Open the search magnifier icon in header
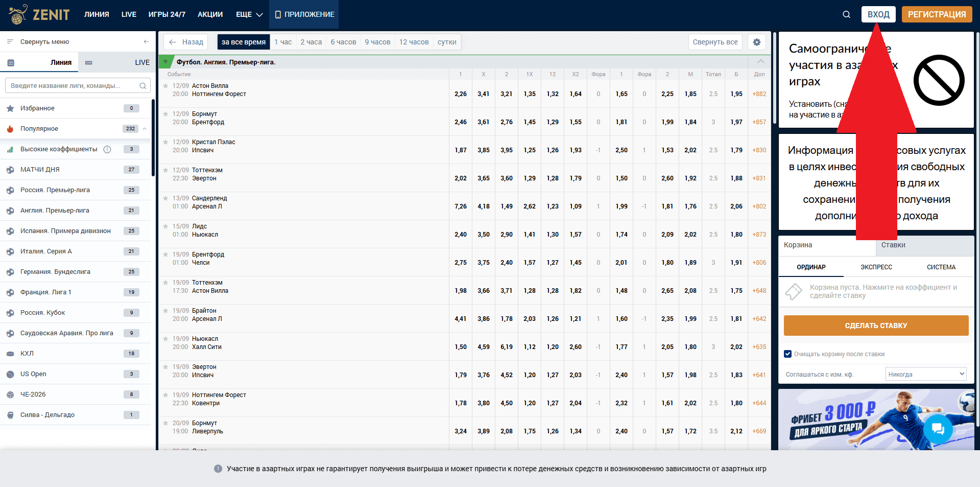Image resolution: width=980 pixels, height=487 pixels. [x=846, y=14]
